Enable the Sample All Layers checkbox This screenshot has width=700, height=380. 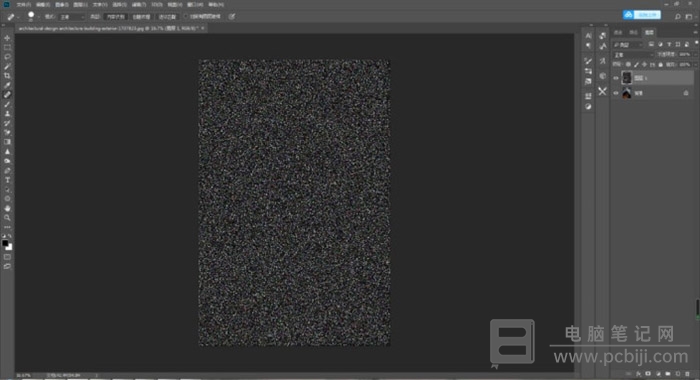coord(186,17)
